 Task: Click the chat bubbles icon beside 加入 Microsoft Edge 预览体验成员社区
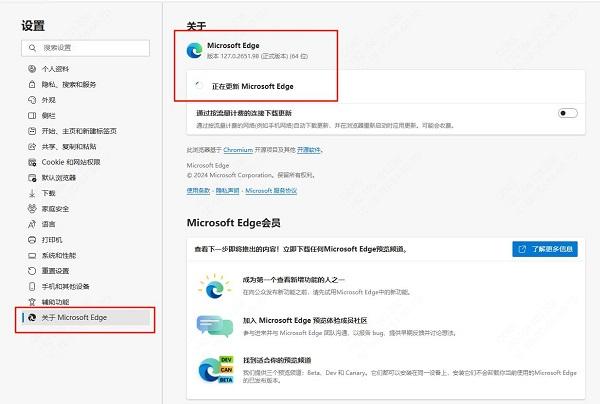pos(215,326)
